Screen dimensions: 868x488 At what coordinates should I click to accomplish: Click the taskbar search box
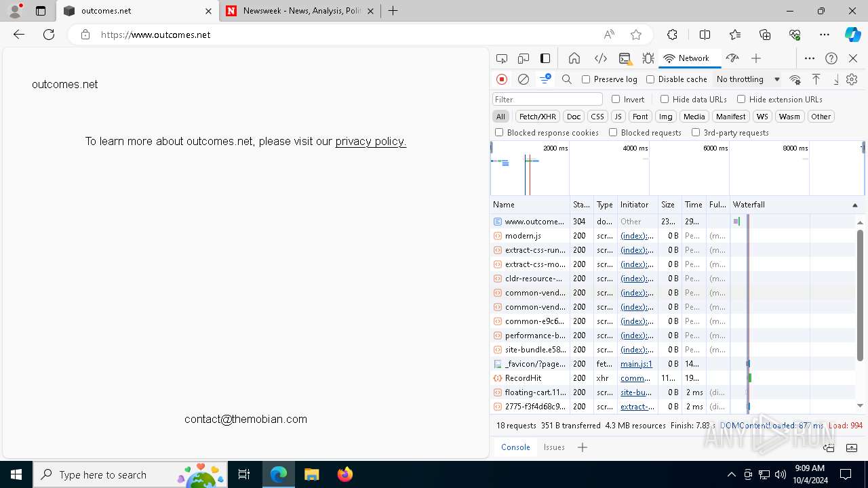(131, 474)
